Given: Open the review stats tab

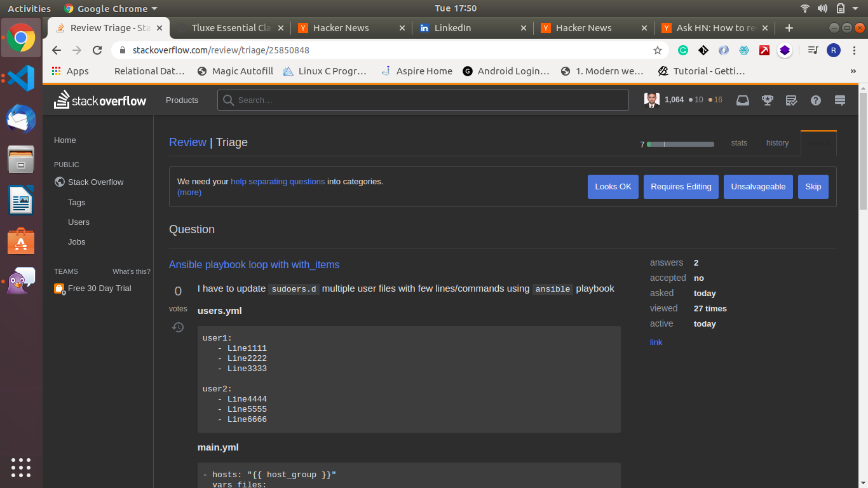Looking at the screenshot, I should pyautogui.click(x=739, y=143).
